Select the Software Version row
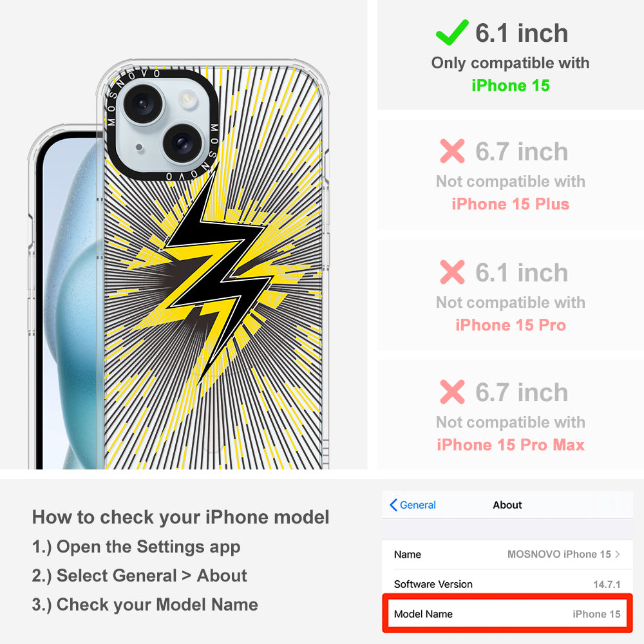Screen dimensions: 644x644 [x=507, y=583]
